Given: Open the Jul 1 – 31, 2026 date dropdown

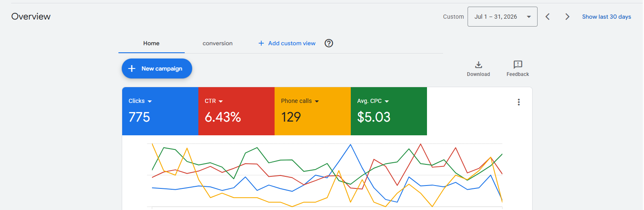Looking at the screenshot, I should 502,17.
